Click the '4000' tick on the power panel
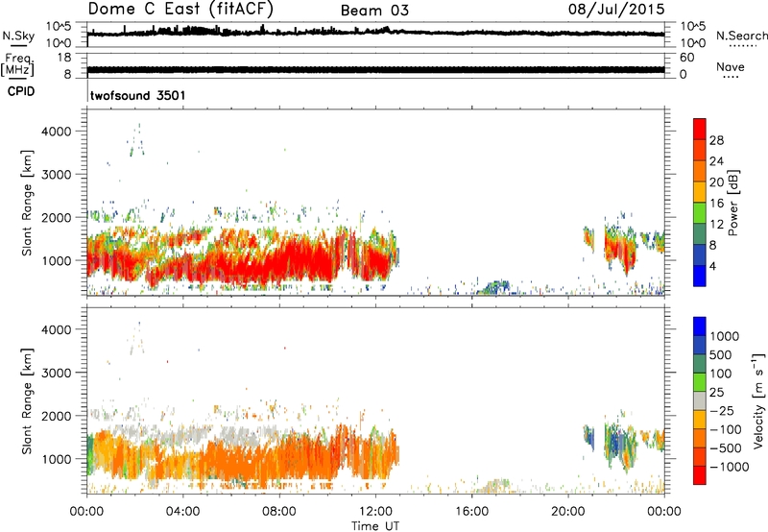 57,132
